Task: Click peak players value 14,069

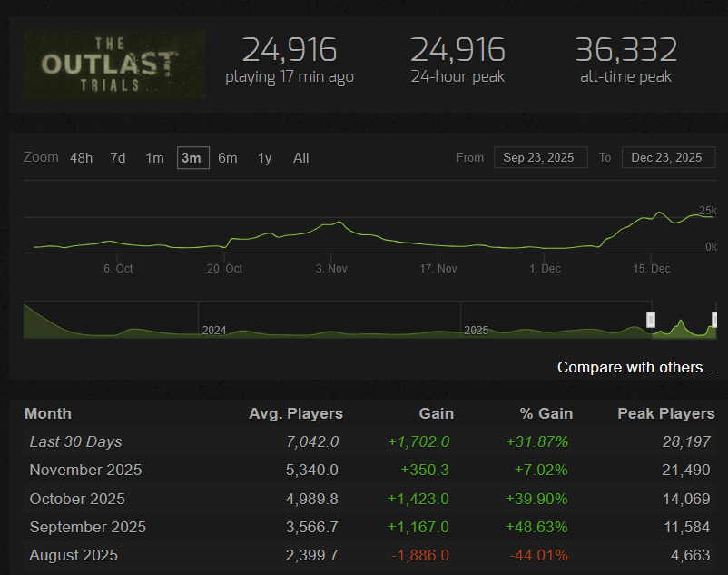Action: pyautogui.click(x=686, y=499)
